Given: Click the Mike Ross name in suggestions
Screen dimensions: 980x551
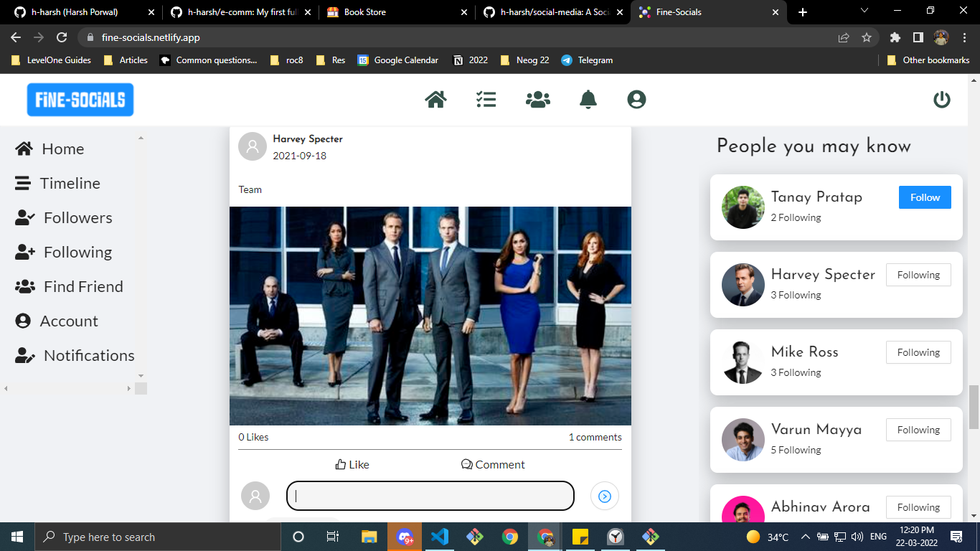Looking at the screenshot, I should tap(805, 352).
